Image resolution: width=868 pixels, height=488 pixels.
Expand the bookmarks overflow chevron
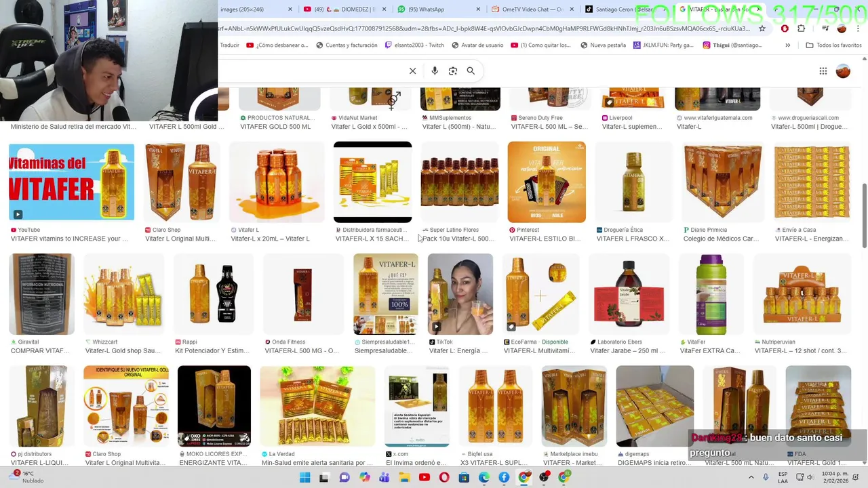787,45
